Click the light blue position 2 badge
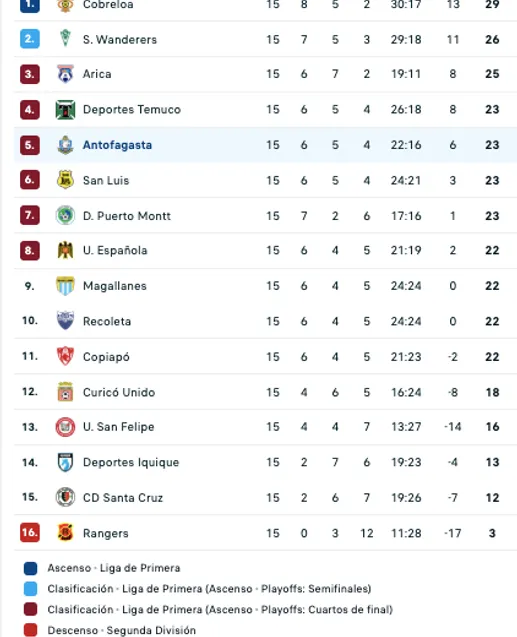 pyautogui.click(x=30, y=39)
